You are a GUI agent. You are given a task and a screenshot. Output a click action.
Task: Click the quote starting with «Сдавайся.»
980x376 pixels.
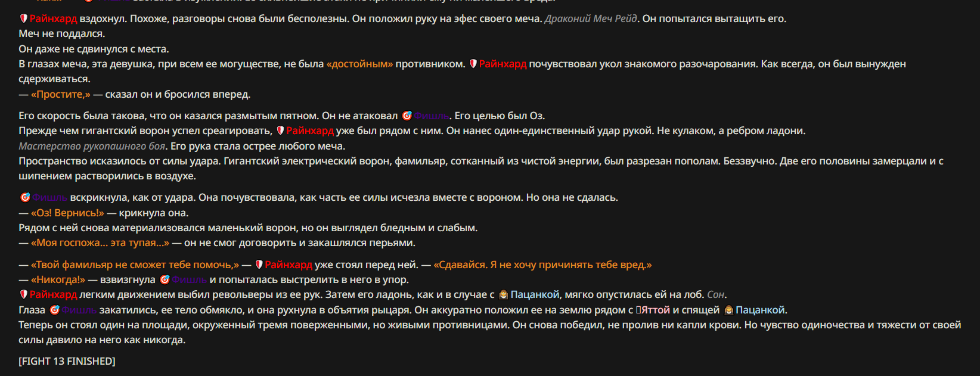[542, 265]
